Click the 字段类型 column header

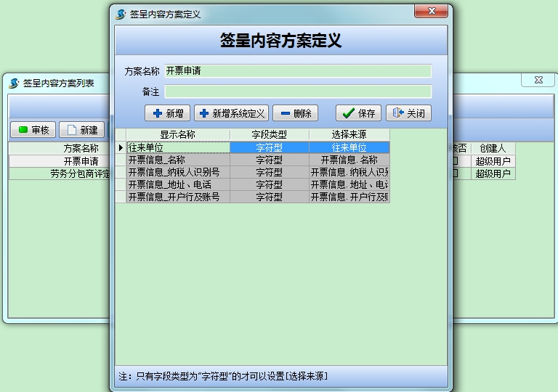[x=269, y=135]
